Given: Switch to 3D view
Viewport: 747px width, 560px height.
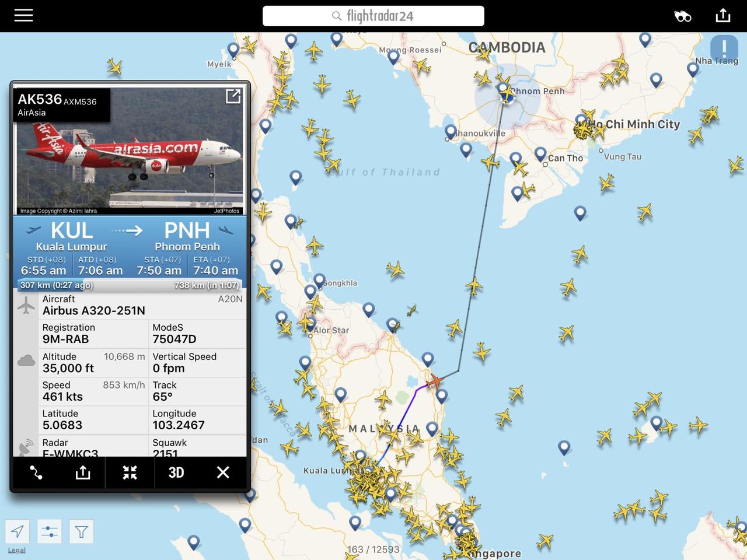Looking at the screenshot, I should (176, 473).
